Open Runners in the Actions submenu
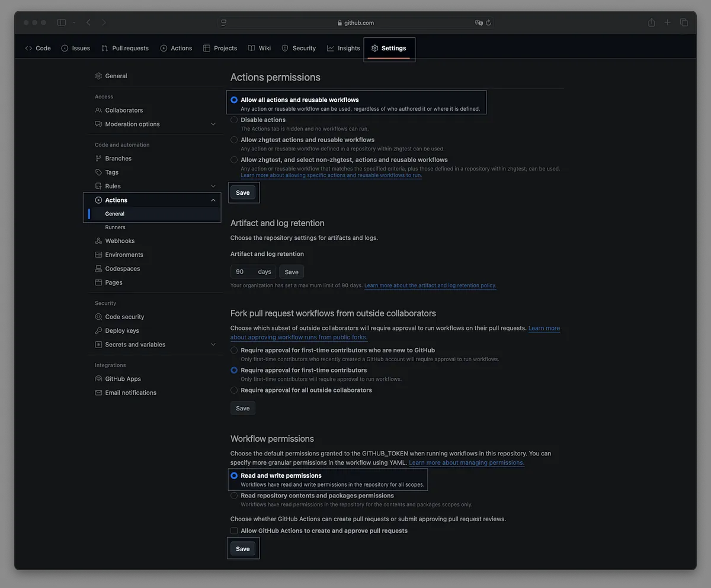This screenshot has width=711, height=588. coord(115,227)
